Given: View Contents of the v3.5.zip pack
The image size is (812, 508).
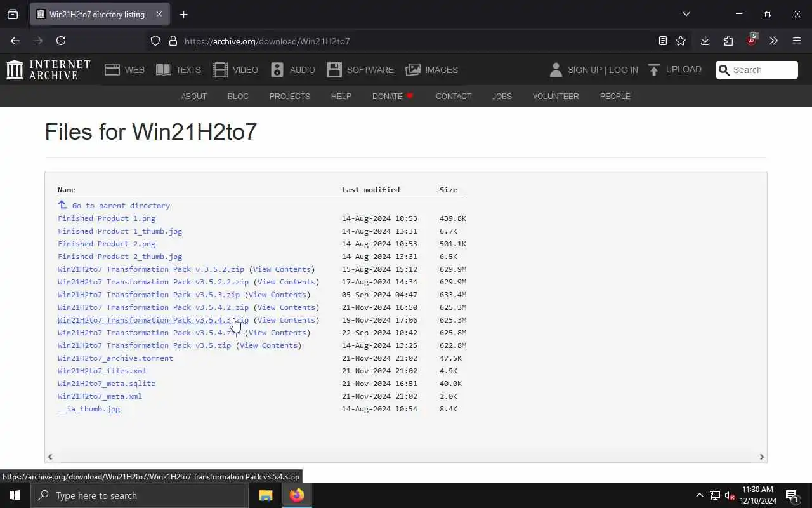Looking at the screenshot, I should click(268, 345).
